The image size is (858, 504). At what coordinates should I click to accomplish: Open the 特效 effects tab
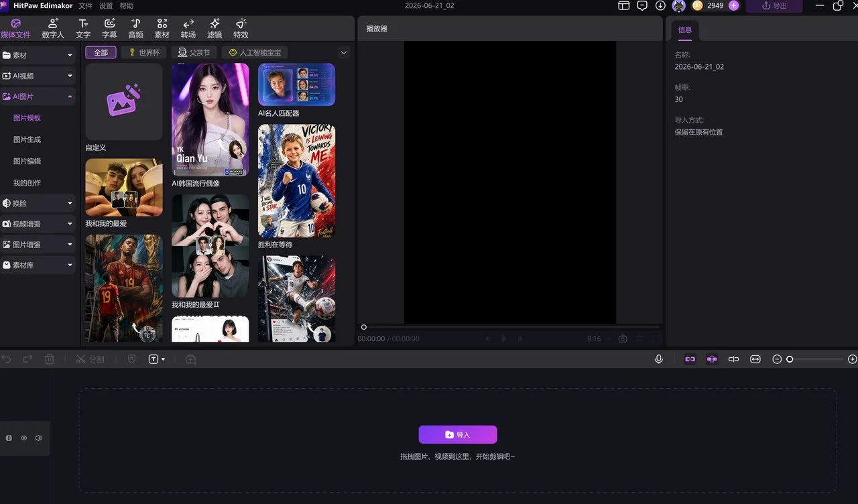(241, 28)
